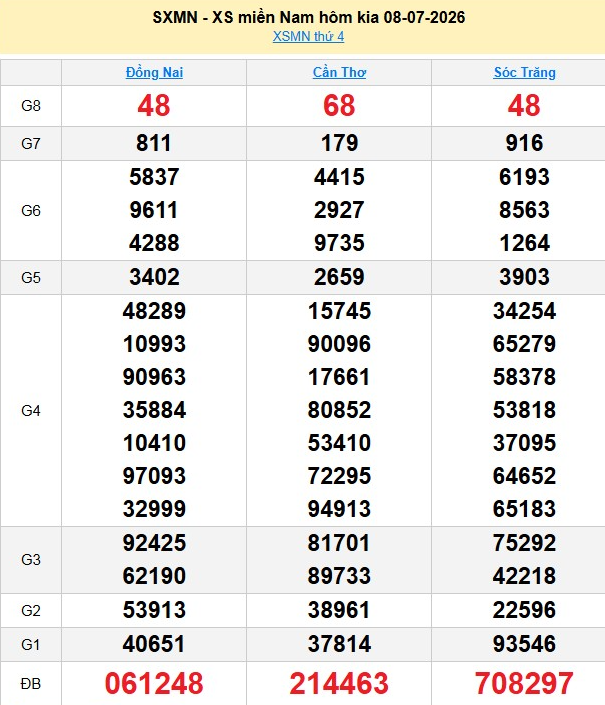Open the XSMN thứ 4 link

pyautogui.click(x=308, y=36)
